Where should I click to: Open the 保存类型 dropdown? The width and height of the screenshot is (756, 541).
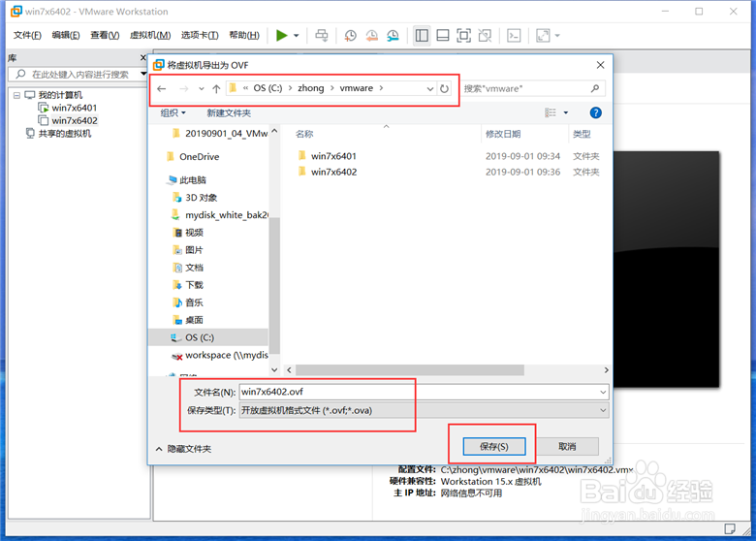(424, 410)
